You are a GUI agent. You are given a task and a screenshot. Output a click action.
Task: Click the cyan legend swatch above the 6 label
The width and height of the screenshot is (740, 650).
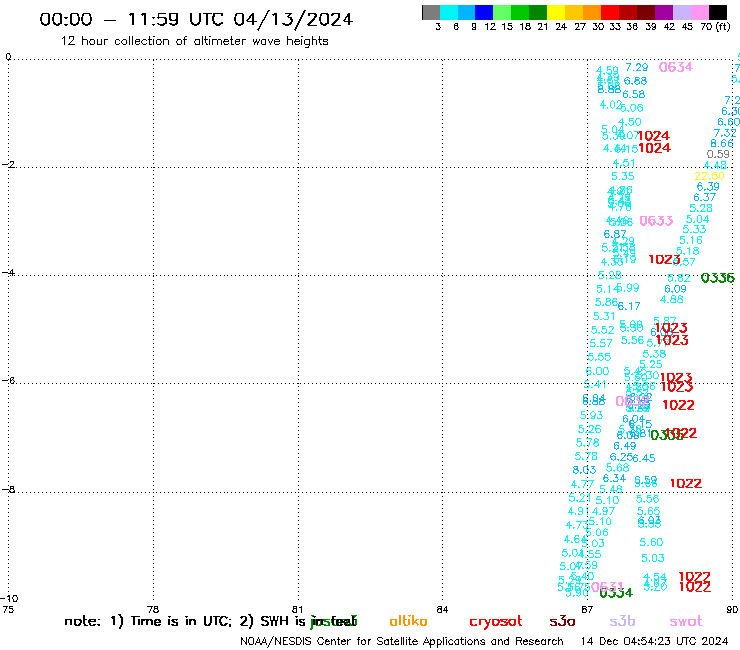pyautogui.click(x=449, y=12)
